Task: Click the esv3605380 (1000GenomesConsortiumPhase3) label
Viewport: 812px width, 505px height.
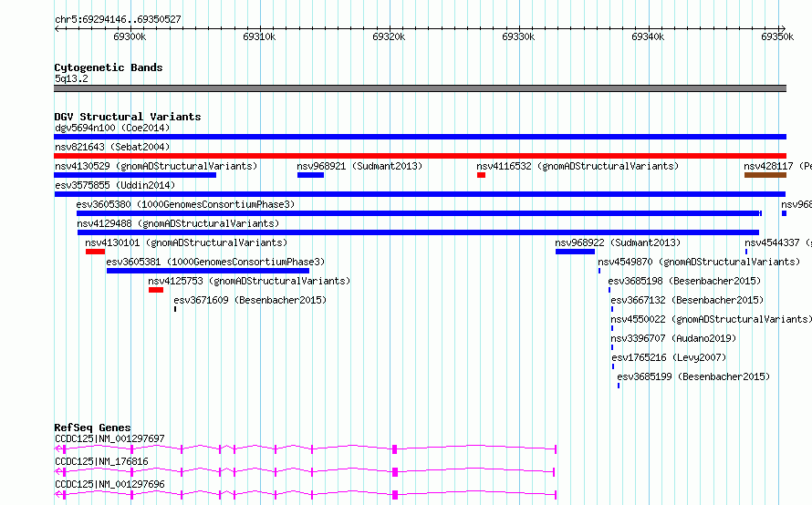Action: click(185, 204)
